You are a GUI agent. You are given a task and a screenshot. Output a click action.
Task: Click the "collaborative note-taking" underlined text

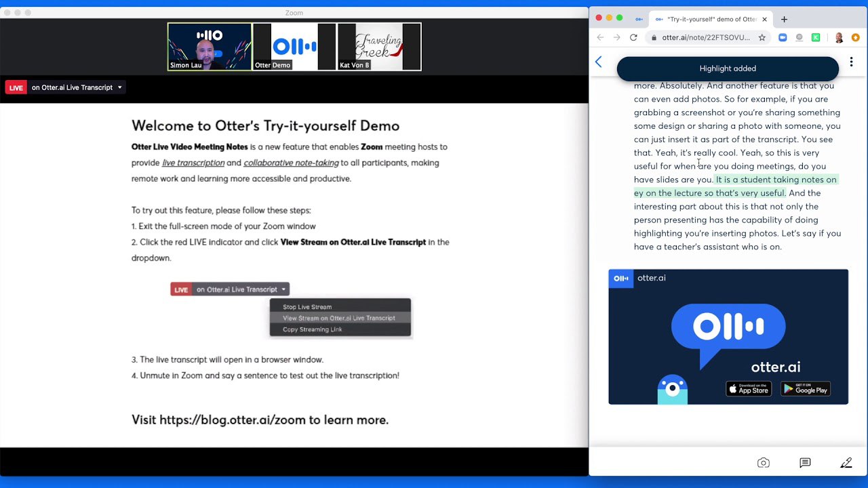[x=291, y=163]
